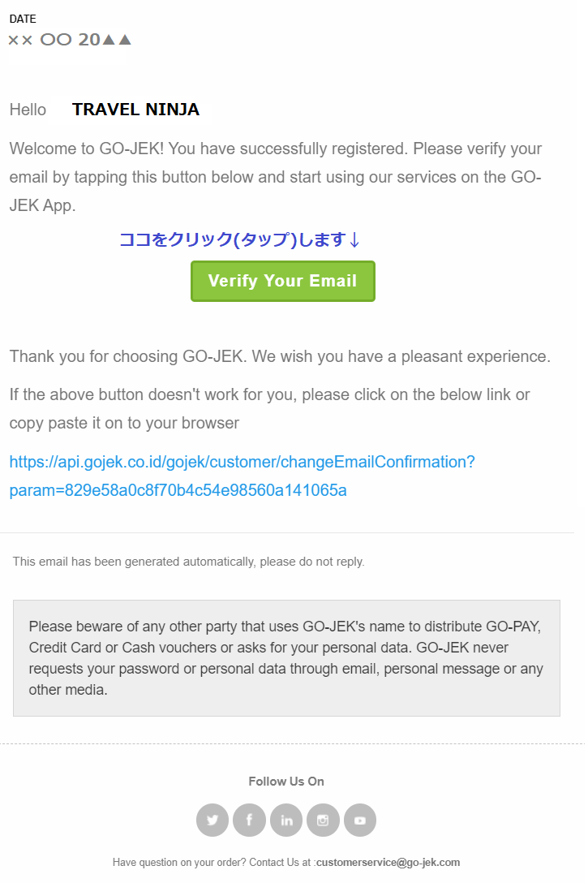Click the Follow Us On heading
Viewport: 588px width, 883px height.
(286, 781)
